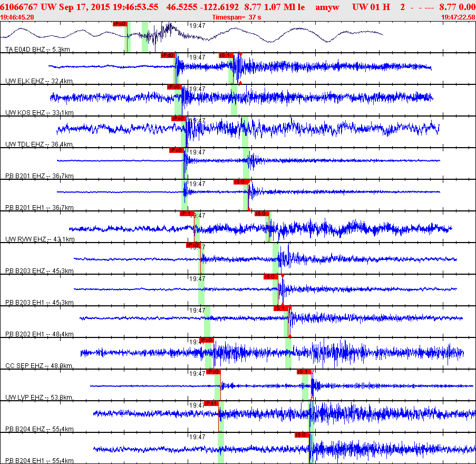
Task: Click the iPc0 pick flag on TA E04D trace
Action: click(120, 24)
